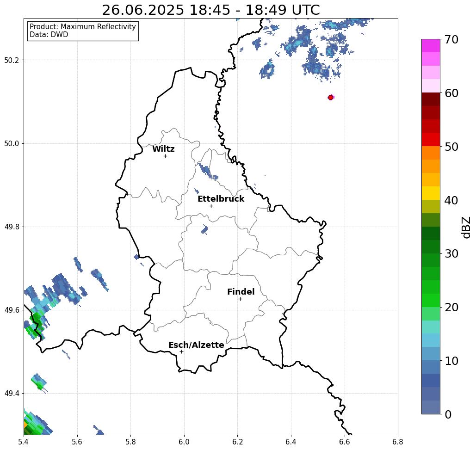
Task: Click the longitude label 6.0
Action: [x=184, y=442]
